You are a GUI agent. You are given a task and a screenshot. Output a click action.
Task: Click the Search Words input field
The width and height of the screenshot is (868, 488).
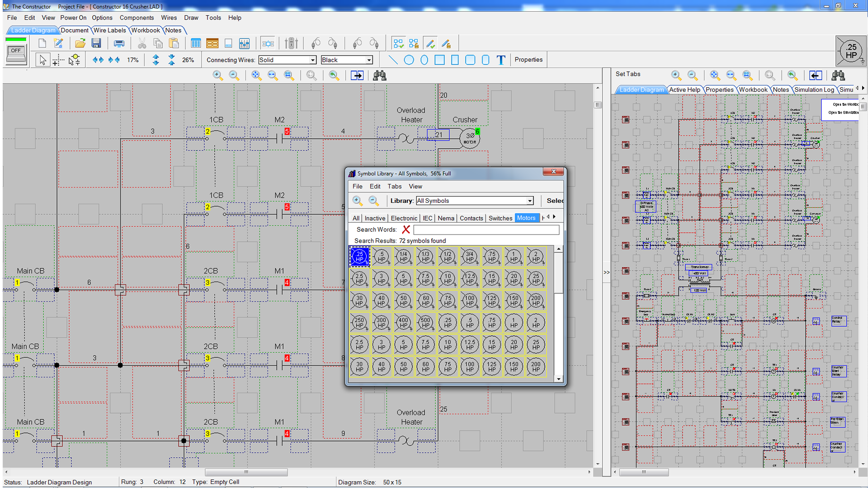point(486,230)
